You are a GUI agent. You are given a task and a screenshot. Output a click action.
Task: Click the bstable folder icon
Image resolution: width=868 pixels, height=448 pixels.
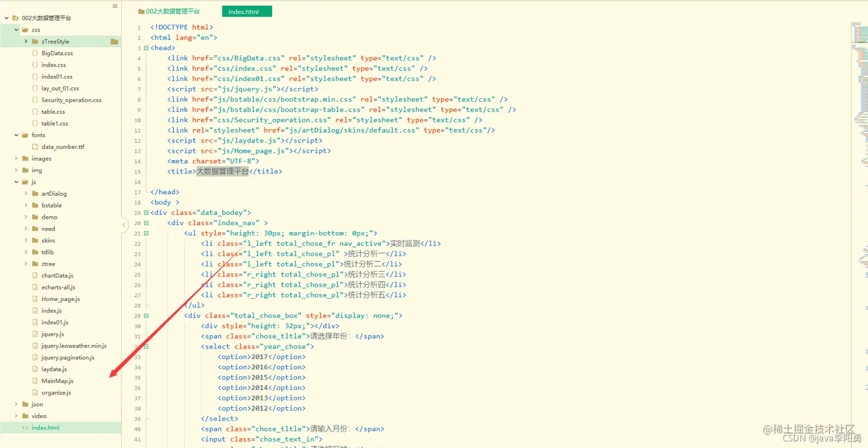[x=36, y=205]
